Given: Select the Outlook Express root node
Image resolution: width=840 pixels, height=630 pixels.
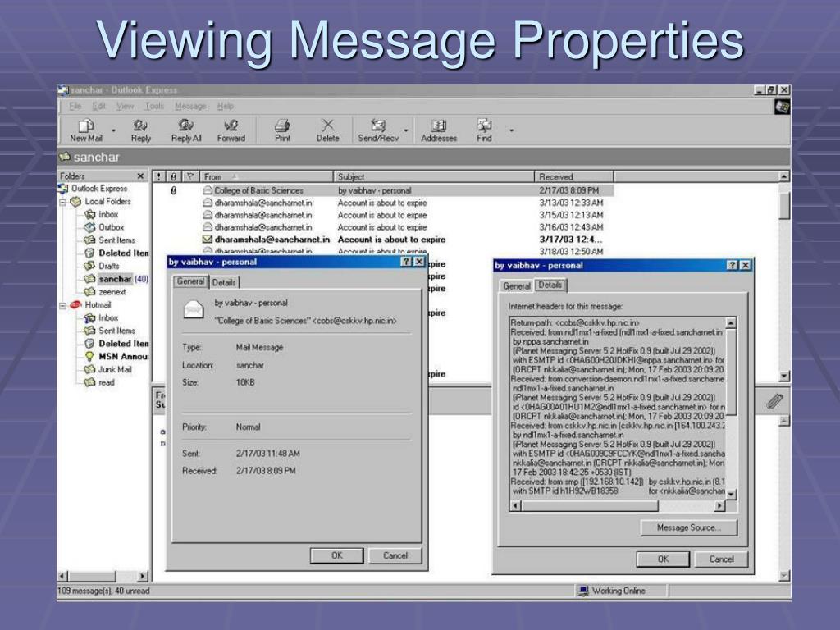Looking at the screenshot, I should [x=94, y=189].
